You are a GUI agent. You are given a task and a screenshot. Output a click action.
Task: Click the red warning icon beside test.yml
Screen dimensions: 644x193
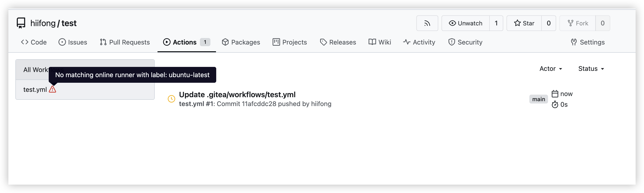[x=52, y=89]
